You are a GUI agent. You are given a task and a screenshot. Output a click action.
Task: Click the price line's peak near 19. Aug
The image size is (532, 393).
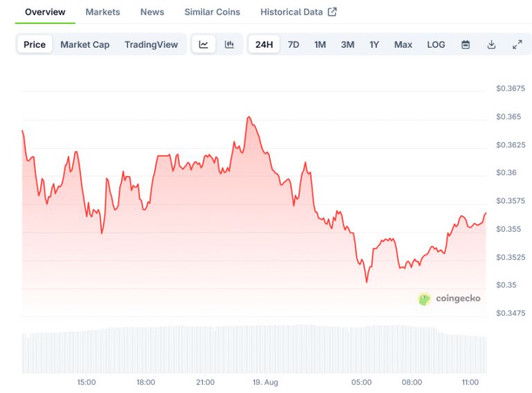[x=249, y=118]
